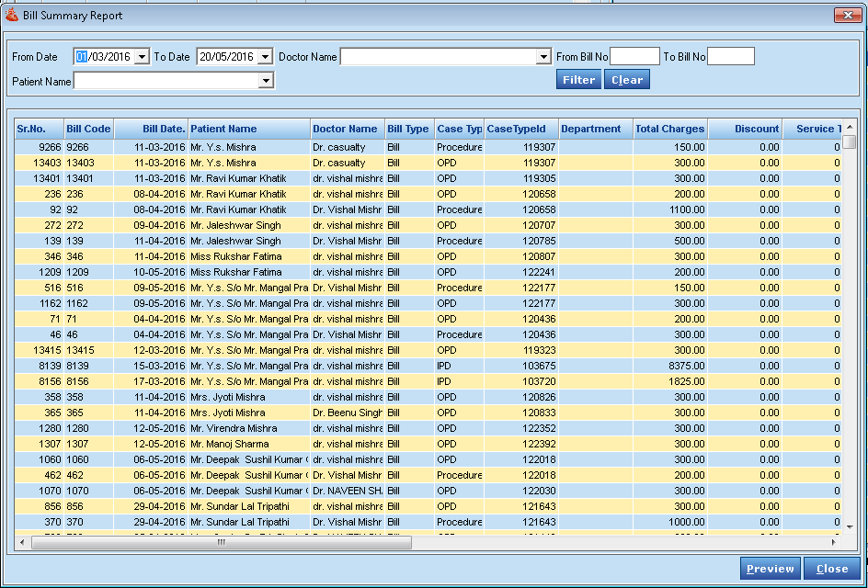
Task: Close the Bill Summary Report window
Action: [846, 16]
